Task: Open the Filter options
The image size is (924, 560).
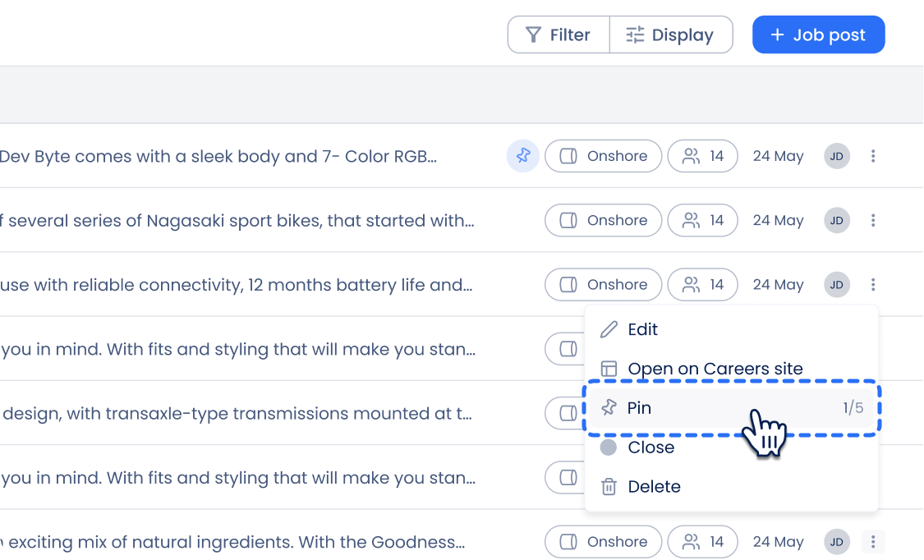Action: [559, 34]
